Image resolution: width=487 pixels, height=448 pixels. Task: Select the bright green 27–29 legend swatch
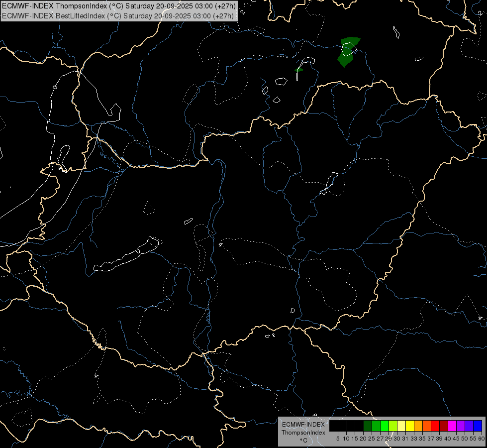385,426
